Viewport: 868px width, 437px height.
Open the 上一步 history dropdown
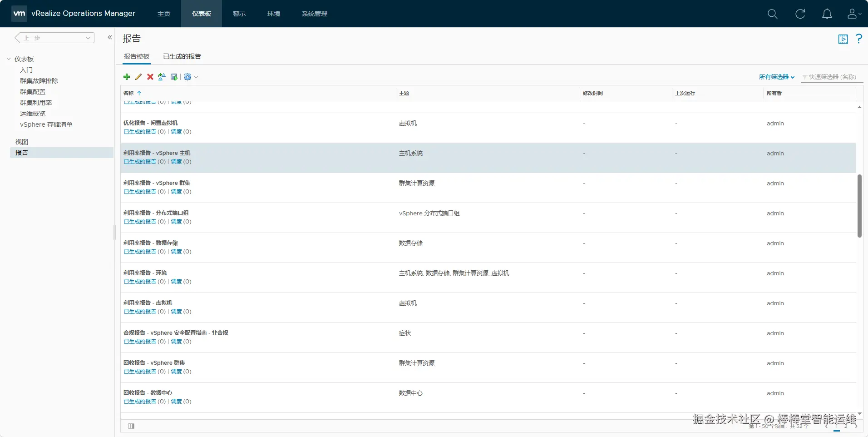click(x=54, y=38)
